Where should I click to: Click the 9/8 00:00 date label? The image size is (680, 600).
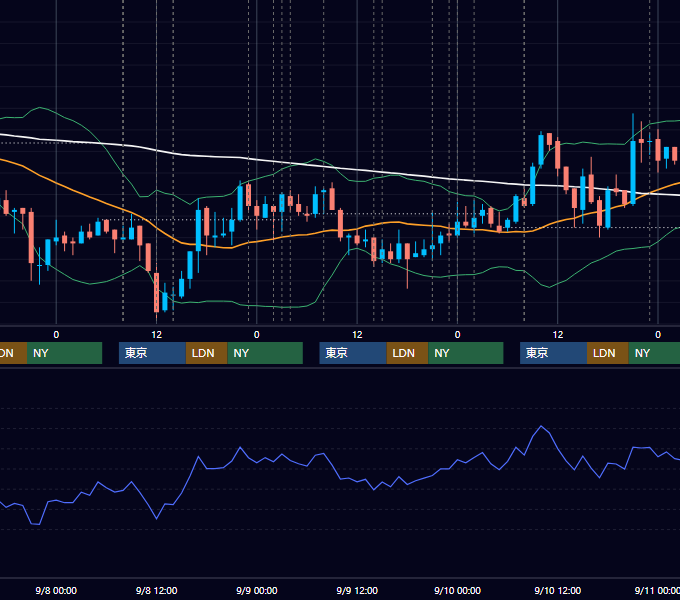click(x=56, y=590)
